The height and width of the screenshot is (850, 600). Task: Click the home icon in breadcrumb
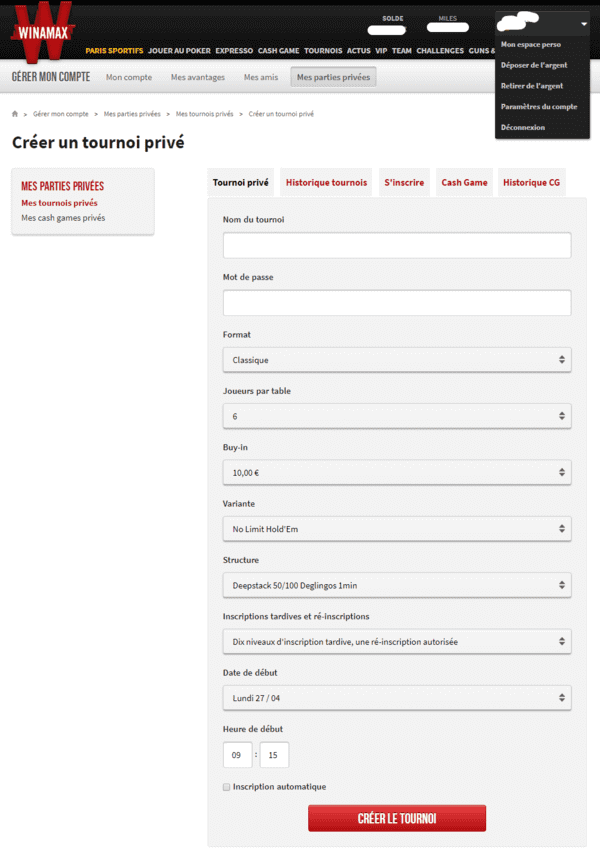click(15, 114)
